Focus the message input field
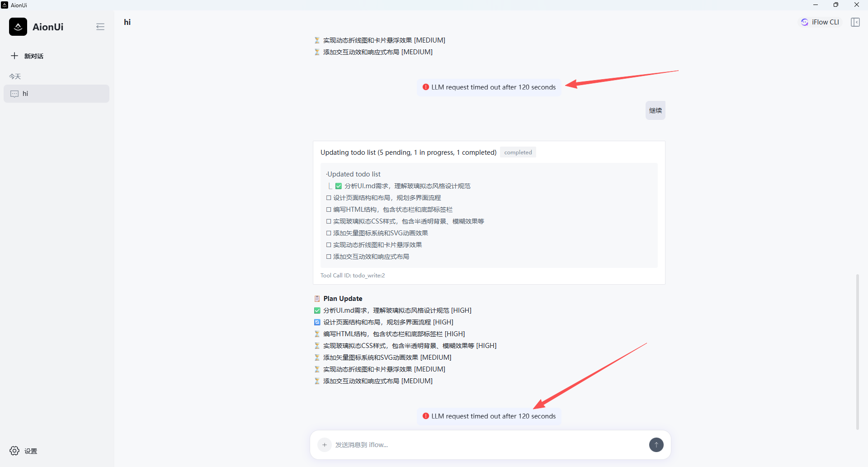 [x=488, y=445]
